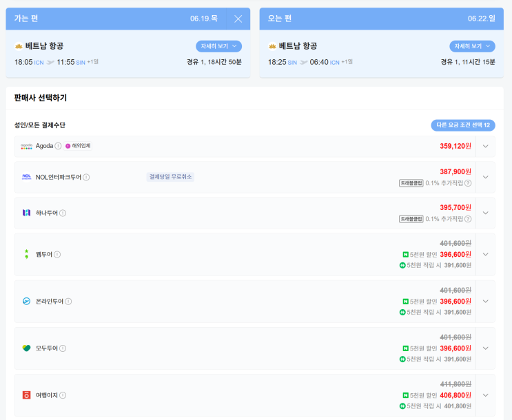This screenshot has height=420, width=512.
Task: Click the info icon next to 여행이지
Action: pos(63,395)
